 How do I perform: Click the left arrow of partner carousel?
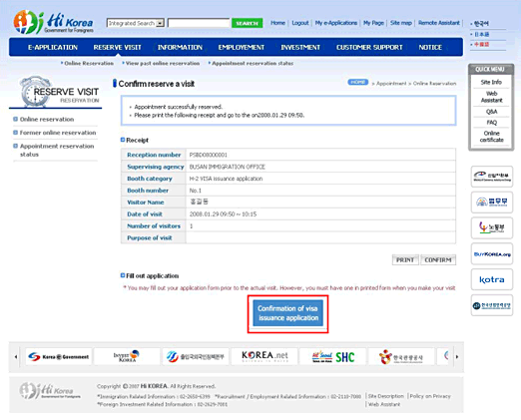point(16,357)
